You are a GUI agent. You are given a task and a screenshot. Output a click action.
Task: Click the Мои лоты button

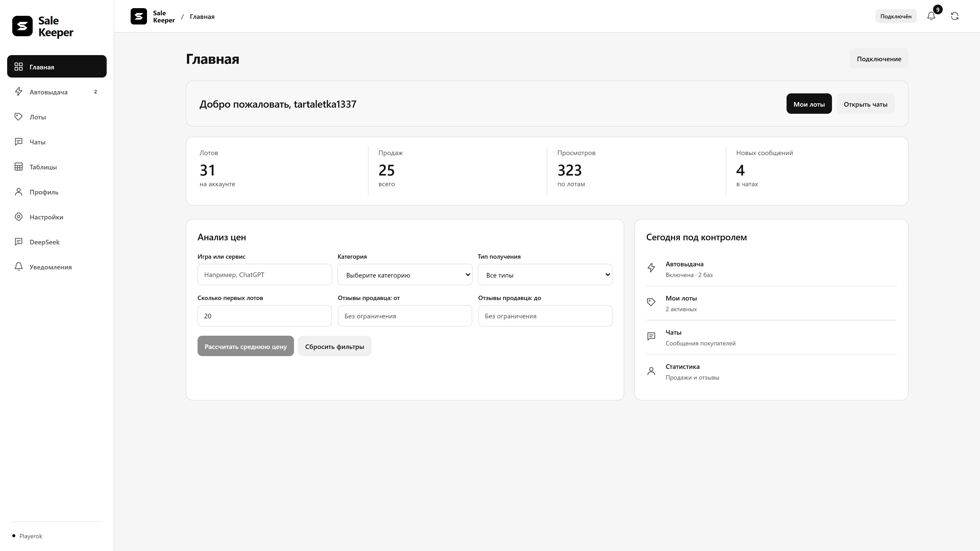coord(809,104)
